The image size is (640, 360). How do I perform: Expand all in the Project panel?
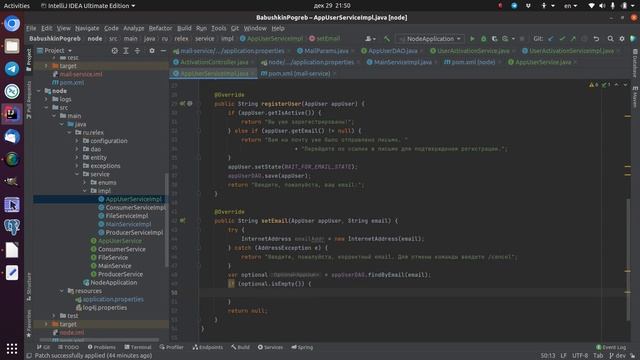126,51
